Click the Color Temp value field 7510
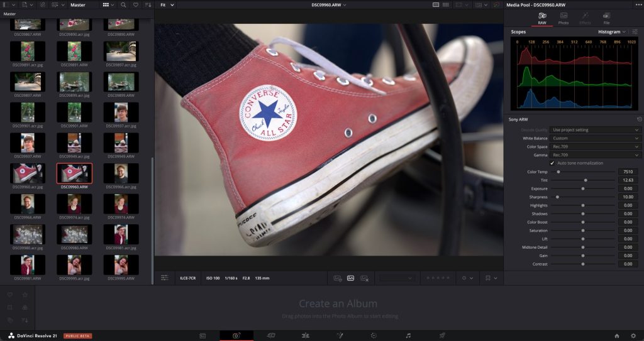The image size is (644, 341). 627,171
